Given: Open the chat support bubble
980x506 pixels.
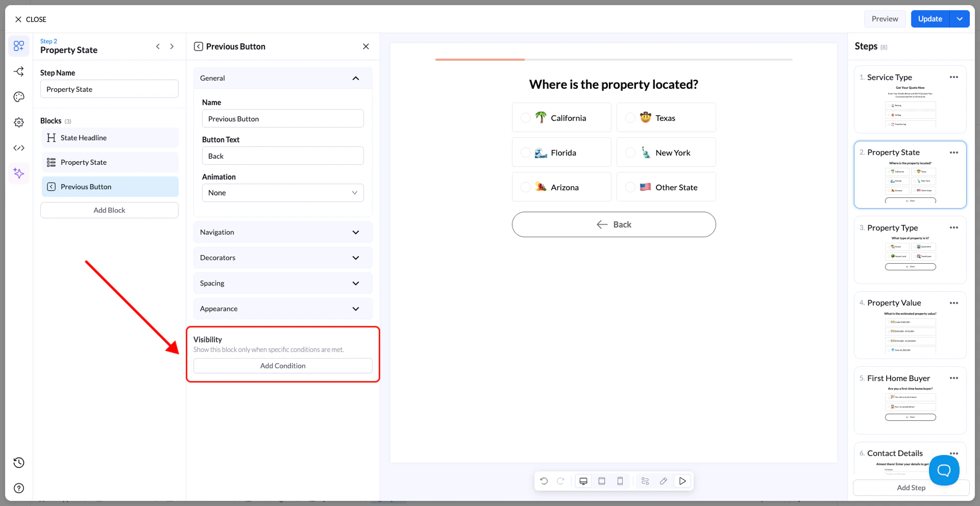Looking at the screenshot, I should point(944,470).
